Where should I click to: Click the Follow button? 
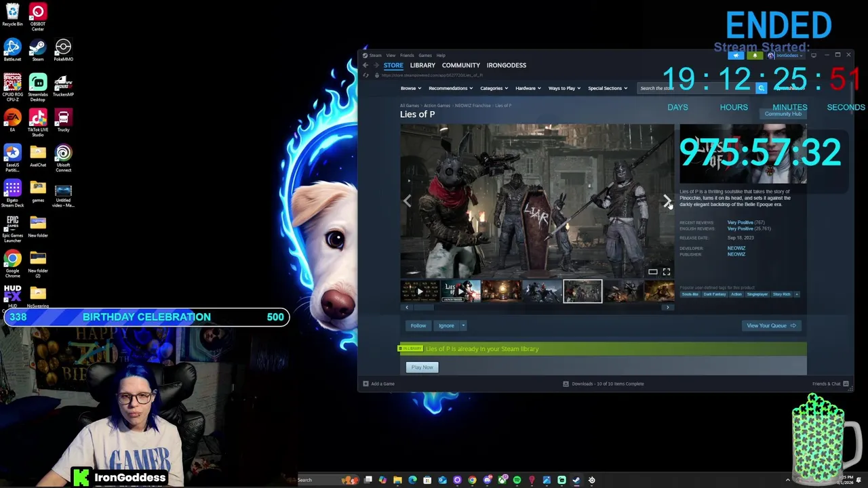tap(418, 325)
